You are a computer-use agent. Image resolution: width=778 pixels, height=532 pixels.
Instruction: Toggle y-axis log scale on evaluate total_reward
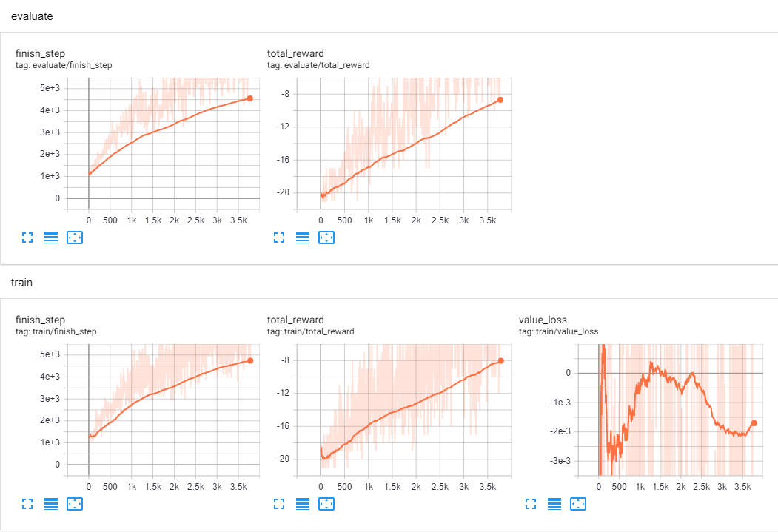(x=303, y=238)
